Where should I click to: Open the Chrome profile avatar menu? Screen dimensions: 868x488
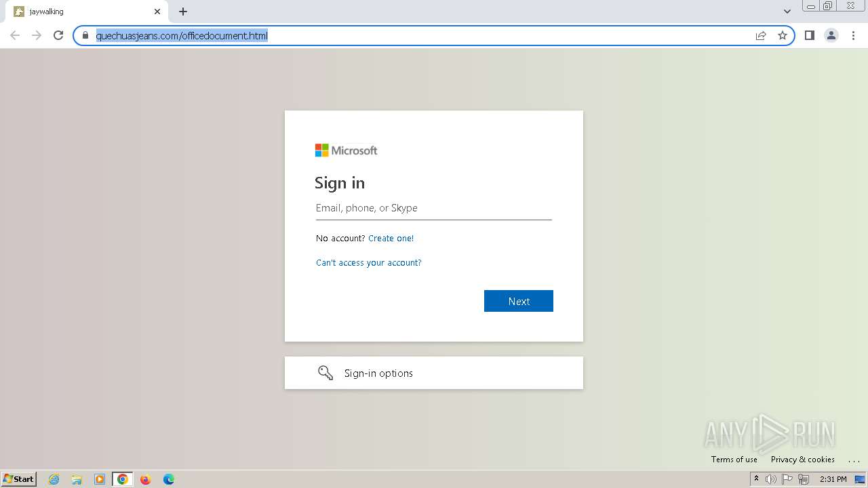point(831,35)
